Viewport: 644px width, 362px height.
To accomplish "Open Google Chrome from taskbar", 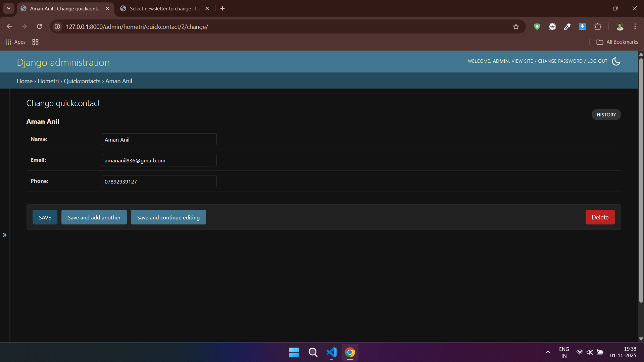I will click(350, 352).
